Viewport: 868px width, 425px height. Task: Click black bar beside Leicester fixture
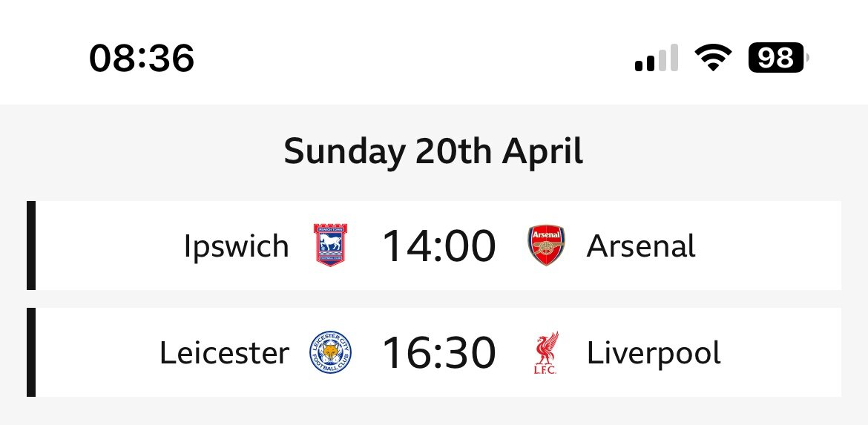(31, 352)
